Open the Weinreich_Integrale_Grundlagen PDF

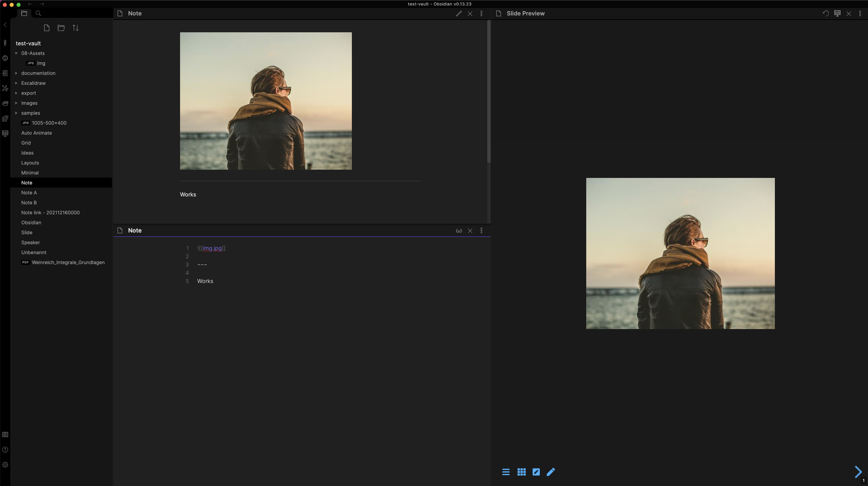coord(68,262)
